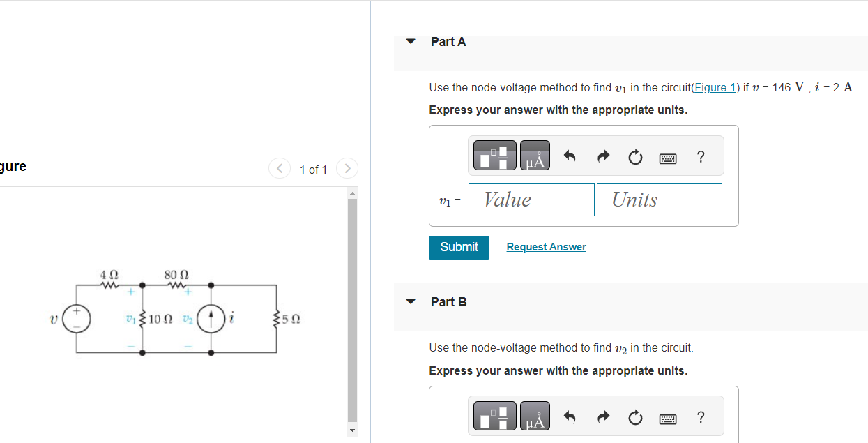Image resolution: width=868 pixels, height=443 pixels.
Task: Open help question mark in Part A
Action: [701, 158]
